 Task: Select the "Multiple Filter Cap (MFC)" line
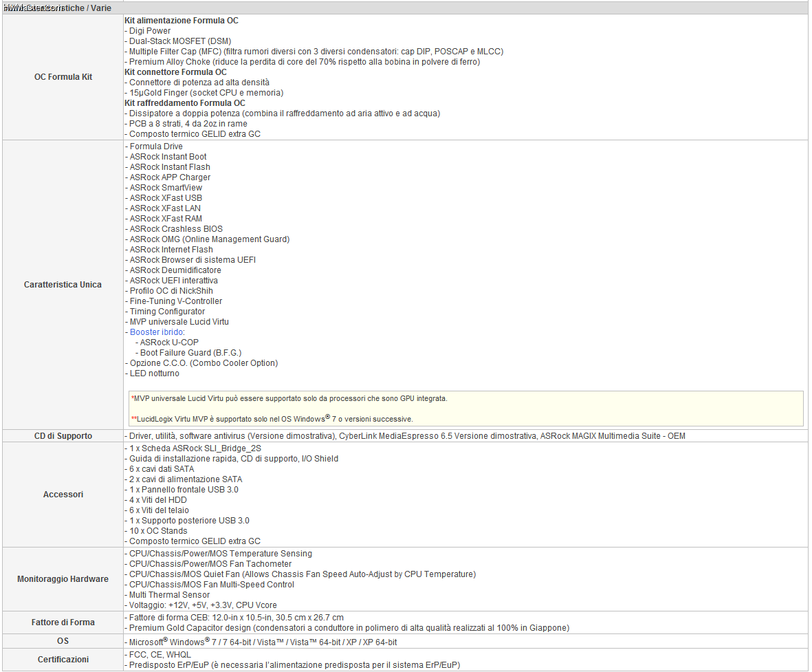pyautogui.click(x=314, y=52)
